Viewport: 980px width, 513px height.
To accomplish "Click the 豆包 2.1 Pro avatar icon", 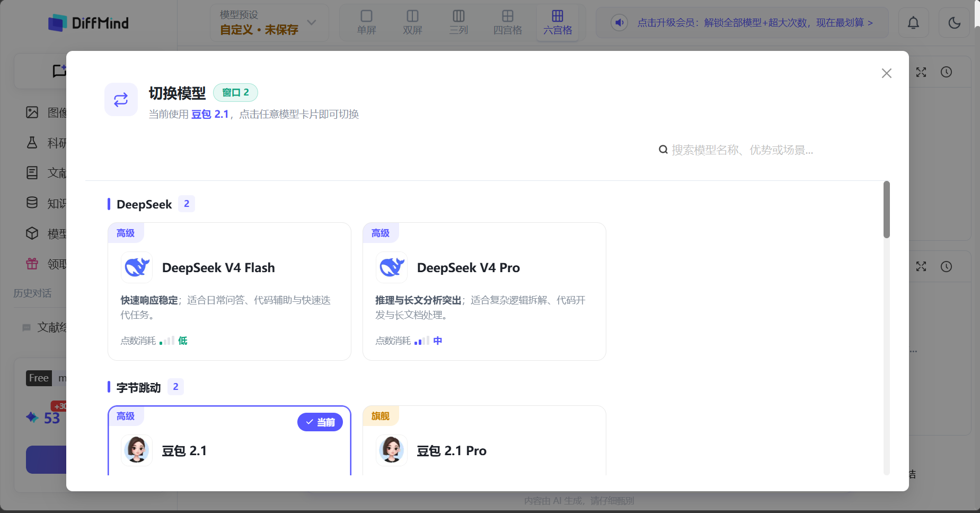I will coord(392,450).
